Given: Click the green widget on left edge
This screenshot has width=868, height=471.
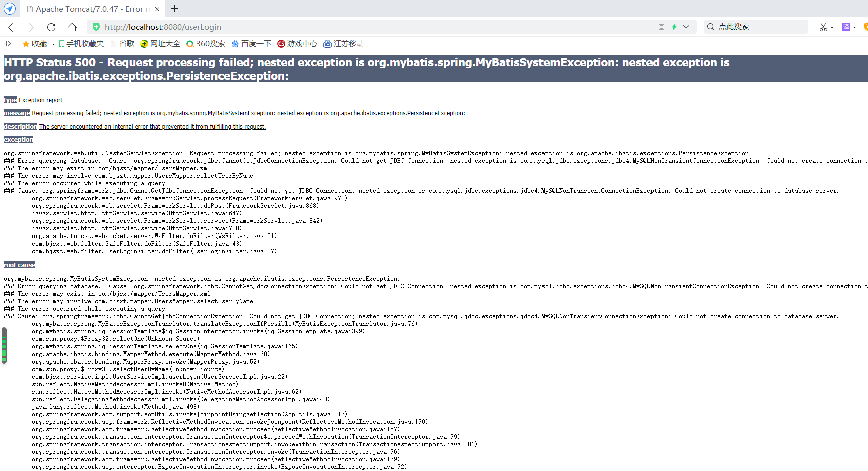Looking at the screenshot, I should (x=4, y=345).
